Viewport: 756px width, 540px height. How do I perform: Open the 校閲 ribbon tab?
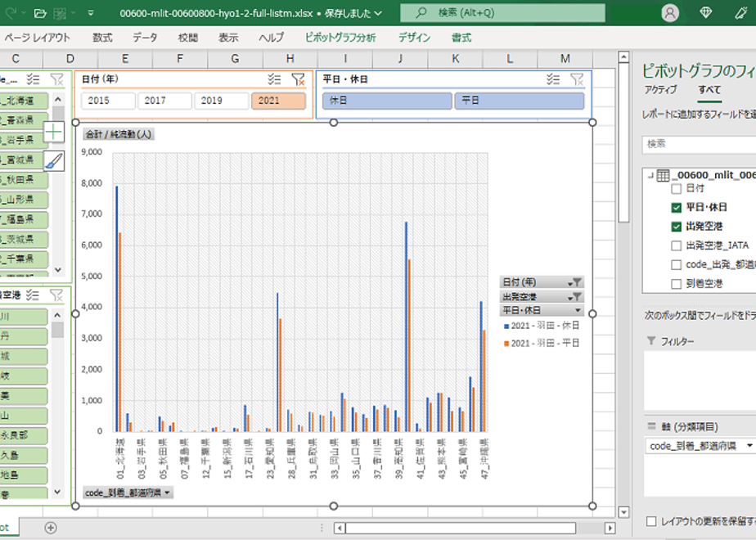coord(187,38)
